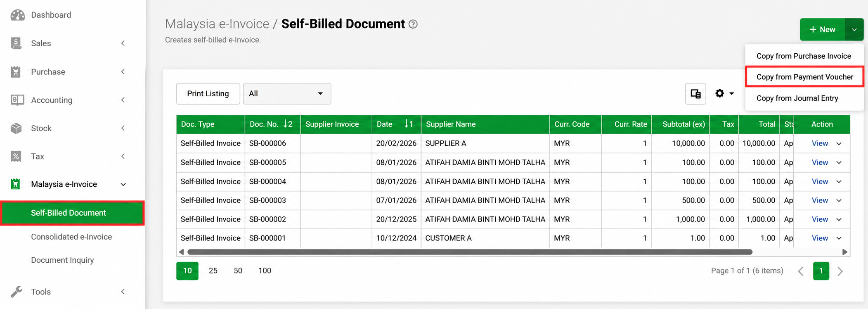The height and width of the screenshot is (309, 868).
Task: Open the gear settings menu
Action: click(724, 93)
